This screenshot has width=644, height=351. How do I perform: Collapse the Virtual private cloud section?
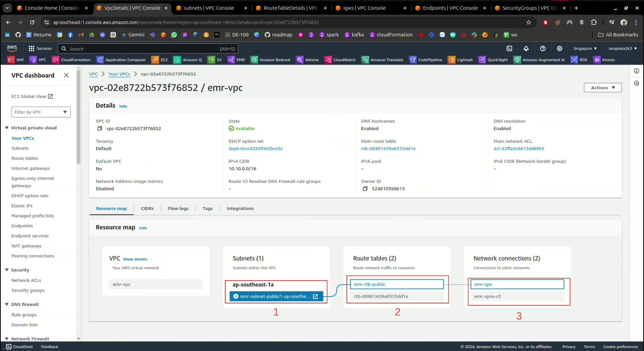7,128
